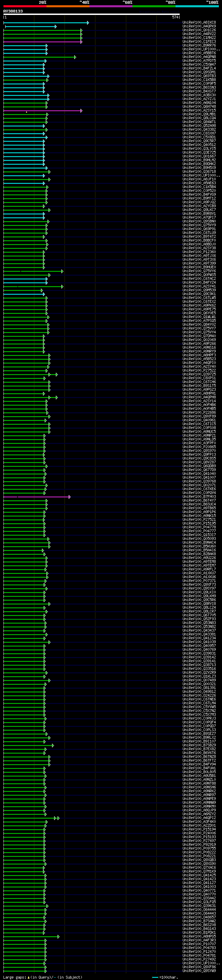The height and width of the screenshot is (980, 222).
Task: Open hit label UniRef100_B2BAK8
Action: (x=199, y=554)
